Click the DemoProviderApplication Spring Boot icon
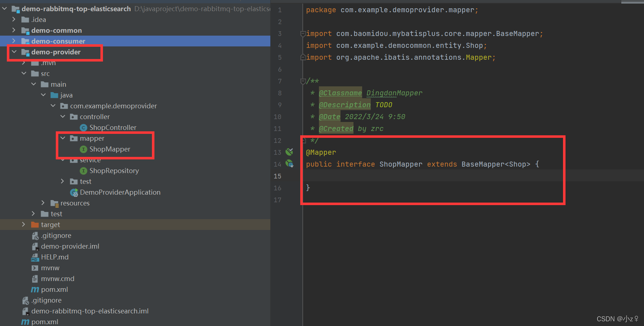The height and width of the screenshot is (326, 644). pos(74,193)
